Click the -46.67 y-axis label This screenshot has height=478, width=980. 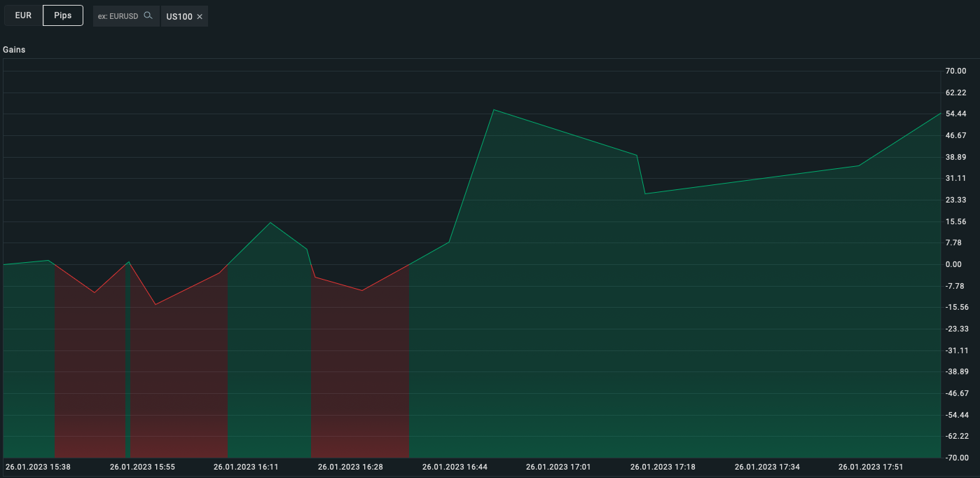coord(957,393)
